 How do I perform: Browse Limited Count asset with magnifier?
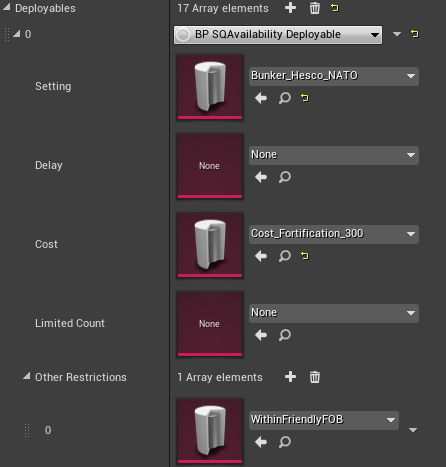tap(285, 335)
